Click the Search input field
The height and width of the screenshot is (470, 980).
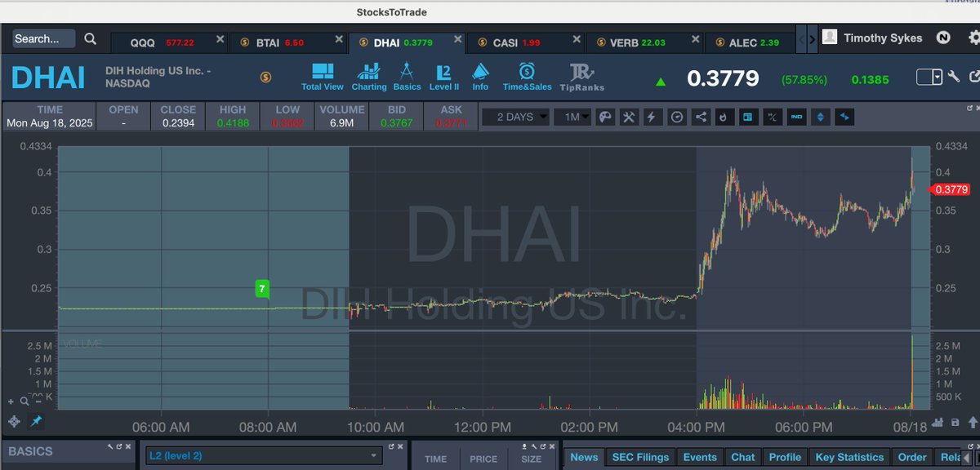(x=43, y=38)
